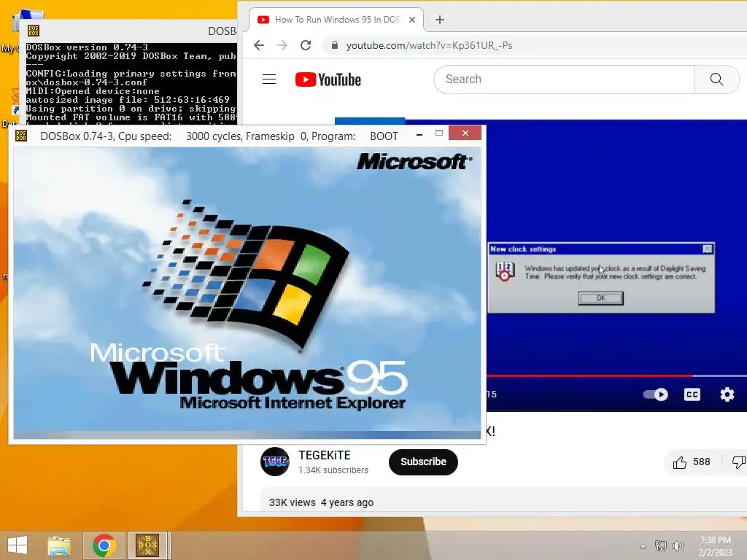Click the DOSBox taskbar icon
This screenshot has width=747, height=560.
click(x=147, y=545)
